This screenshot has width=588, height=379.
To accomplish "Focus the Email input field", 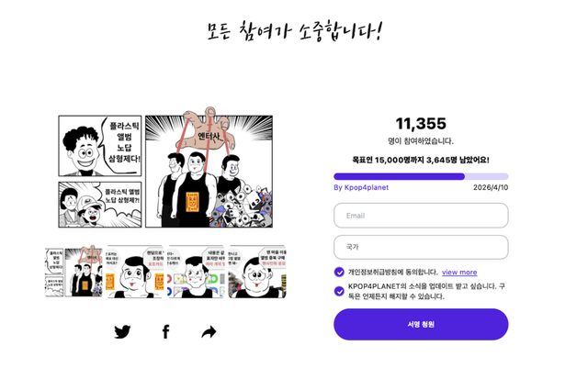I will coord(421,216).
